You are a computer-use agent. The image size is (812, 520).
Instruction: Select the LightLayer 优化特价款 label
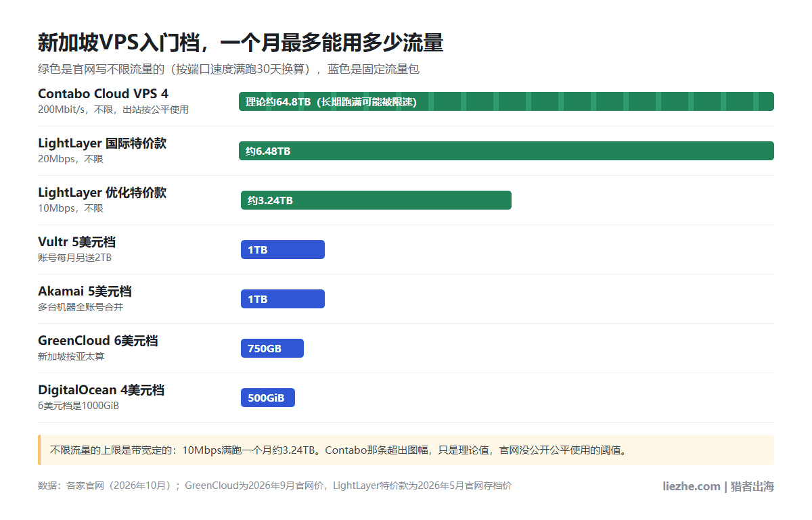(102, 193)
